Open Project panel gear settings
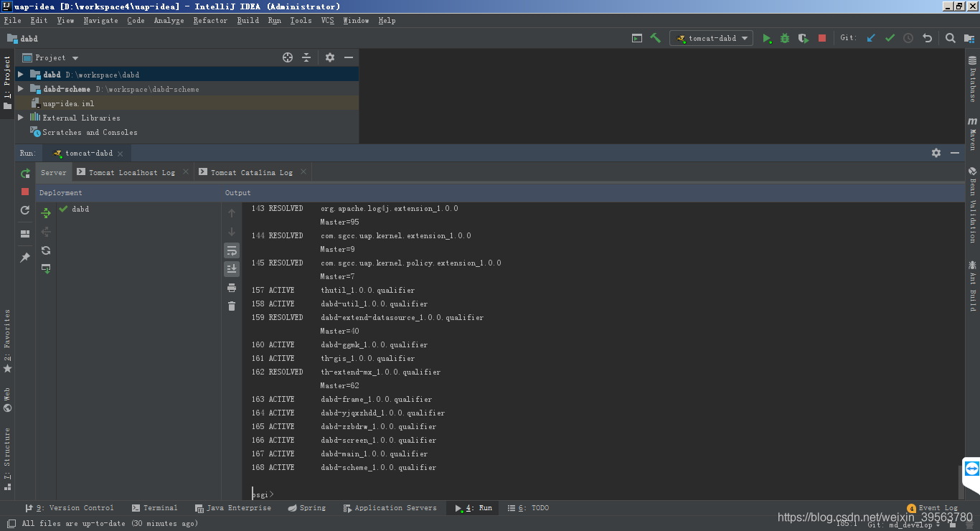 [x=330, y=57]
